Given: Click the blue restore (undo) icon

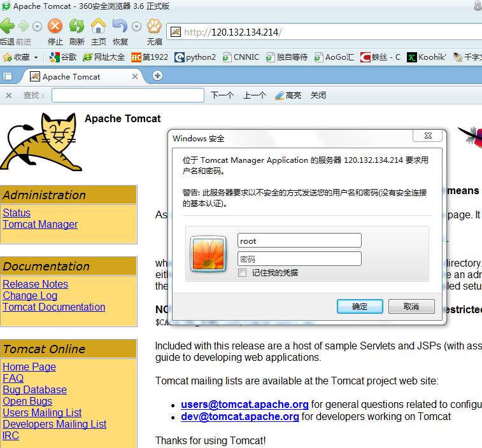Looking at the screenshot, I should pos(120,26).
